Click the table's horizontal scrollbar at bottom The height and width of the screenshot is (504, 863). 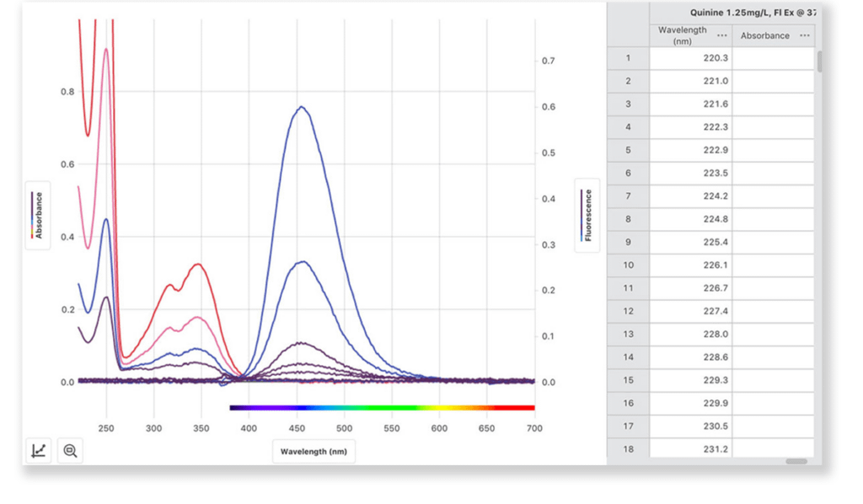pyautogui.click(x=796, y=461)
